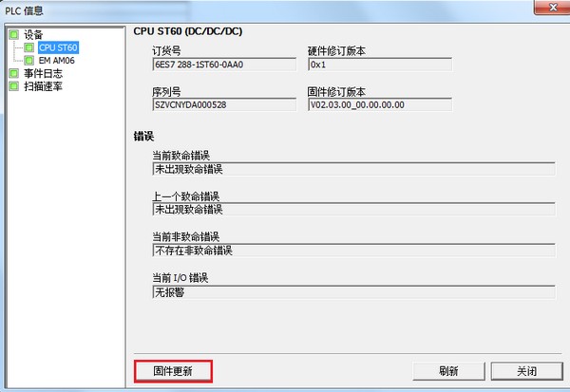Click the 订货号 label
Image resolution: width=570 pixels, height=392 pixels.
[x=166, y=51]
